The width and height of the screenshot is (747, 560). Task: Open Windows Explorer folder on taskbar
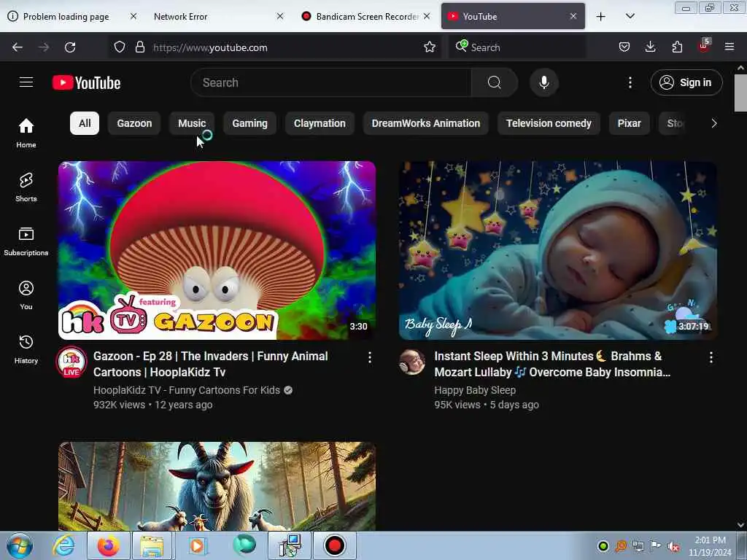point(152,545)
